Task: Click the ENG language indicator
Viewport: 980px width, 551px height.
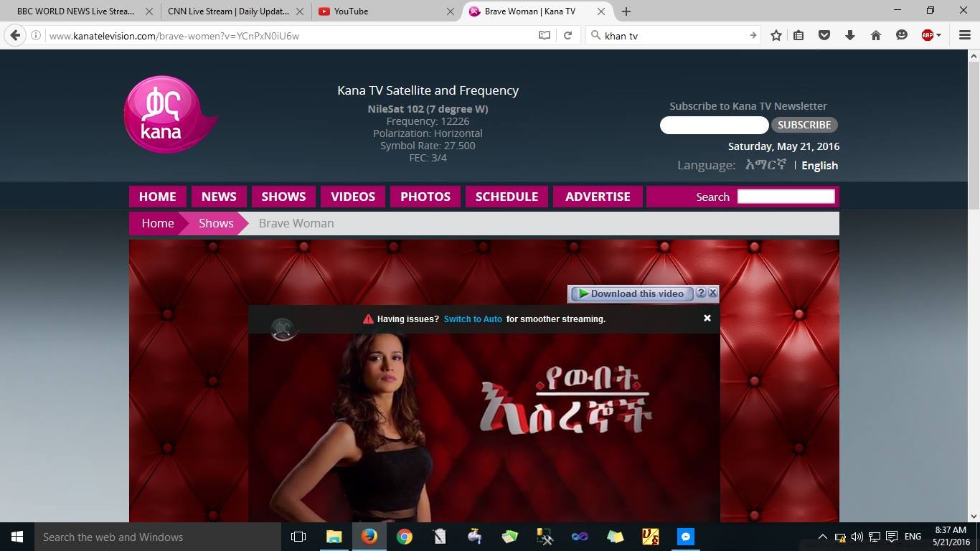Action: pos(913,537)
